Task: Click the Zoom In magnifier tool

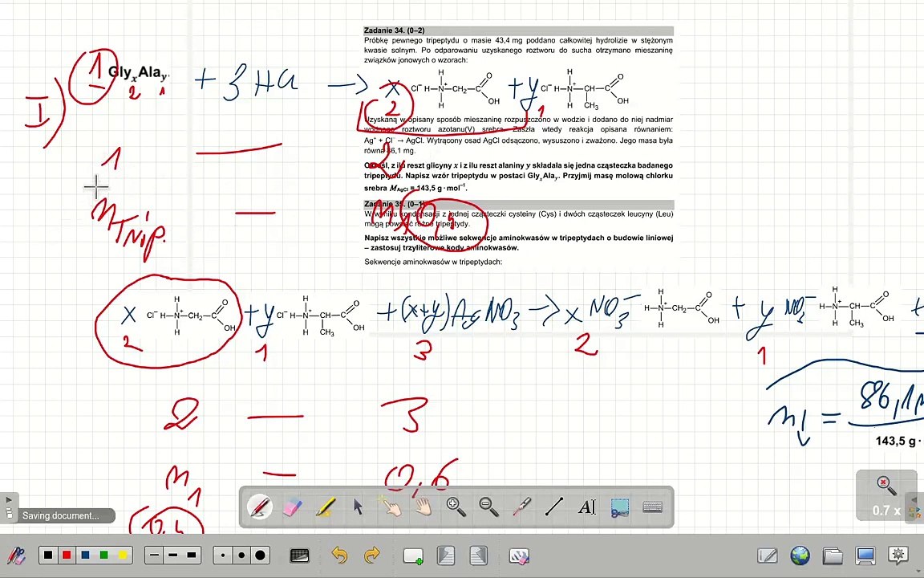Action: pos(456,507)
